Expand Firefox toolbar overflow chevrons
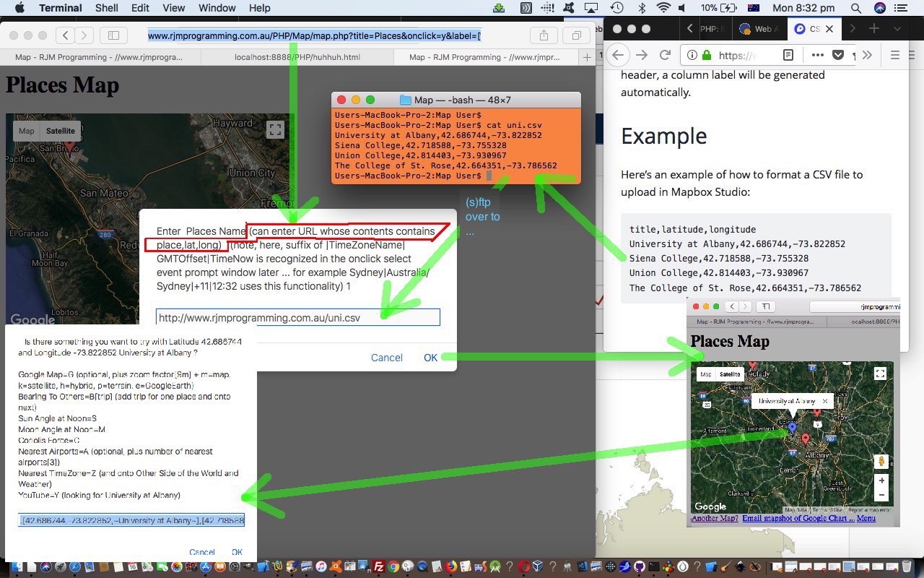 (867, 55)
